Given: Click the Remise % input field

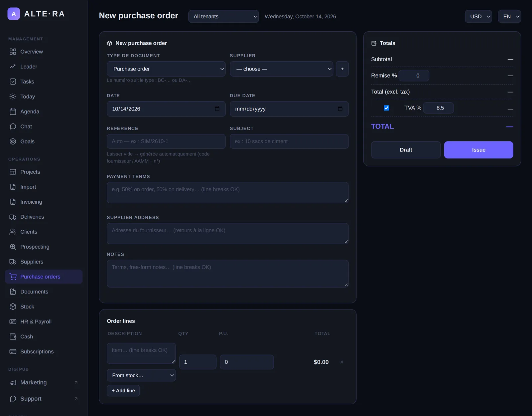Looking at the screenshot, I should (x=414, y=76).
